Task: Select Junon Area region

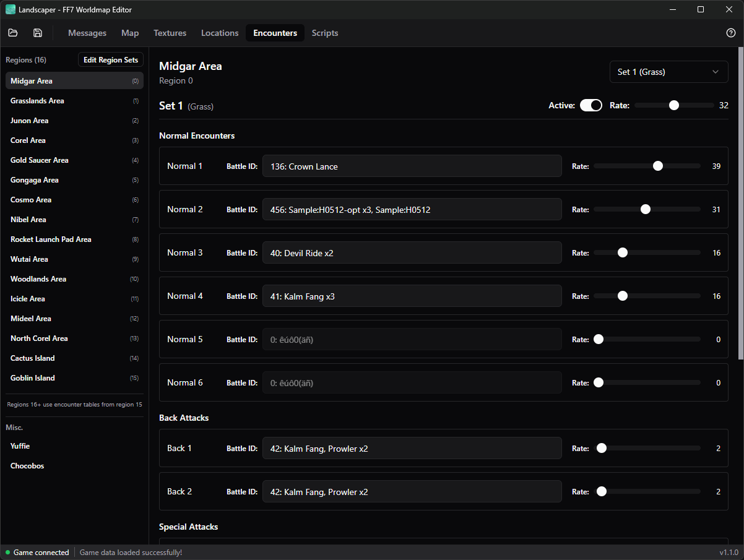Action: coord(74,121)
